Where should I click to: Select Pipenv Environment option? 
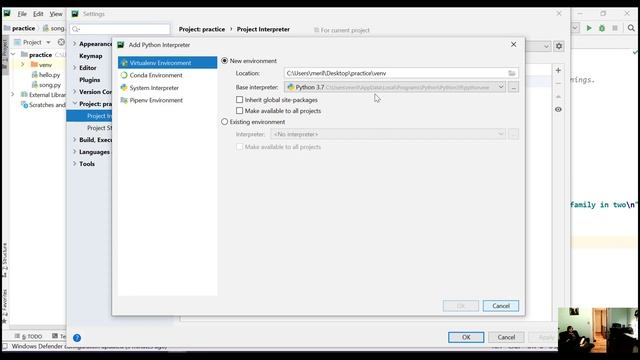pyautogui.click(x=156, y=100)
